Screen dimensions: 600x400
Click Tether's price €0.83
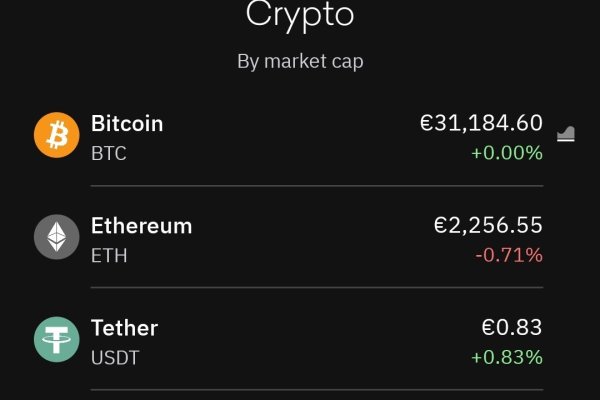tap(512, 328)
